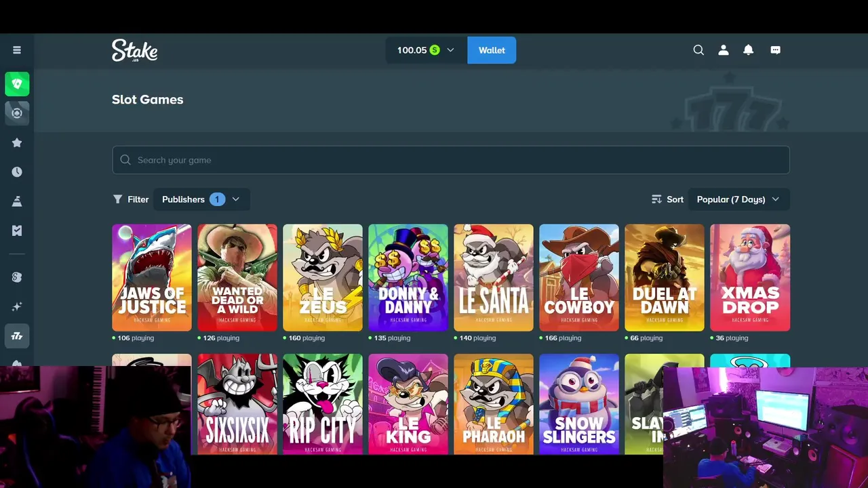Open Recent clock icon in sidebar
Screen dimensions: 868x488
[17, 172]
